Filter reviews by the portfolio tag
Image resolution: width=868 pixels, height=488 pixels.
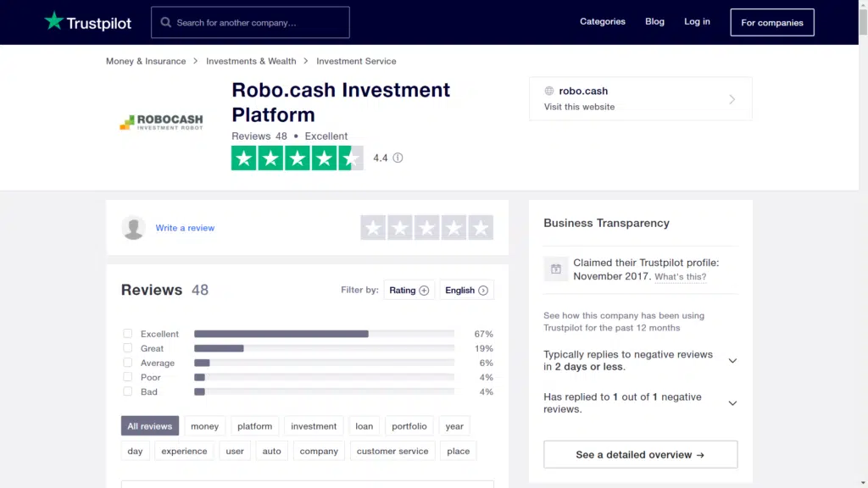coord(409,426)
